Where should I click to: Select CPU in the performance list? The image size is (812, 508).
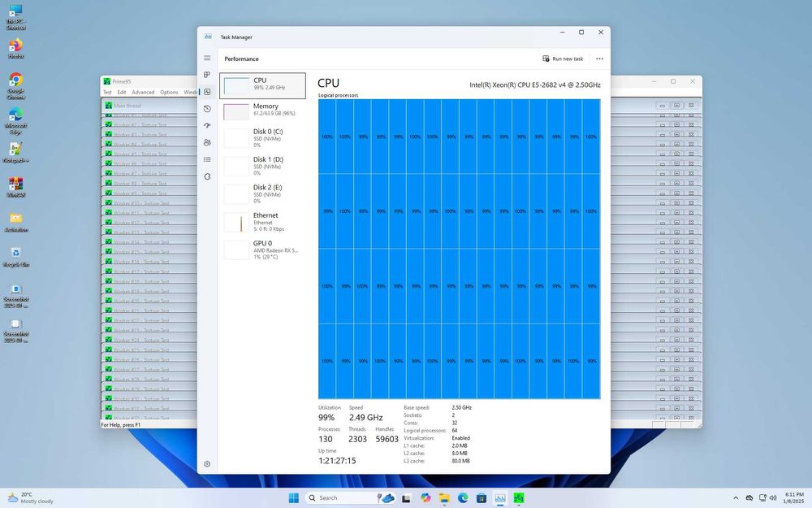262,85
